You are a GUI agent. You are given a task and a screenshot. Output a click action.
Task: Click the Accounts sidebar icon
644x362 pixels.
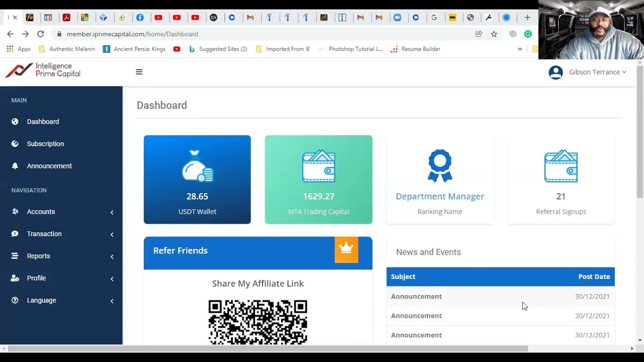click(x=15, y=212)
